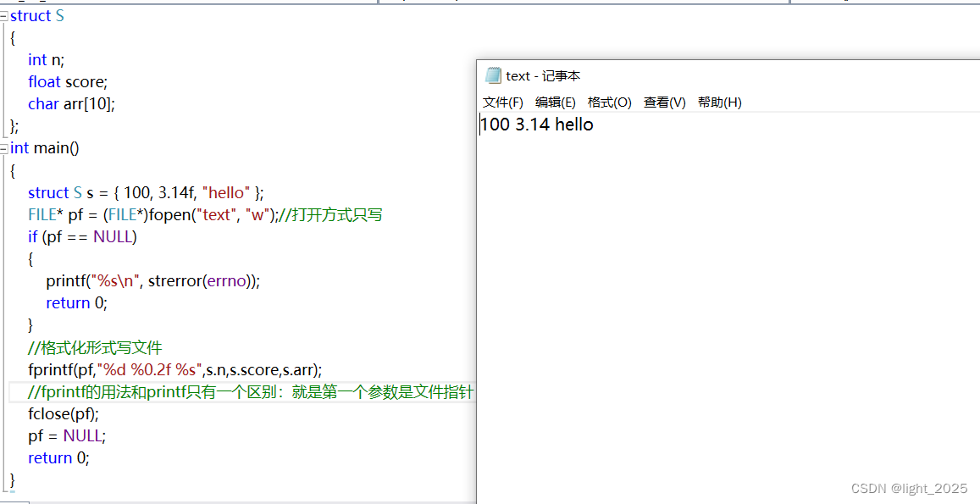This screenshot has height=504, width=980.
Task: Click the line 'float score;'
Action: point(68,82)
